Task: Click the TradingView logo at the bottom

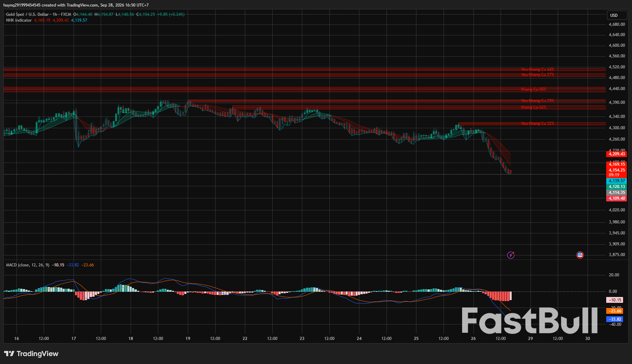Action: click(31, 354)
